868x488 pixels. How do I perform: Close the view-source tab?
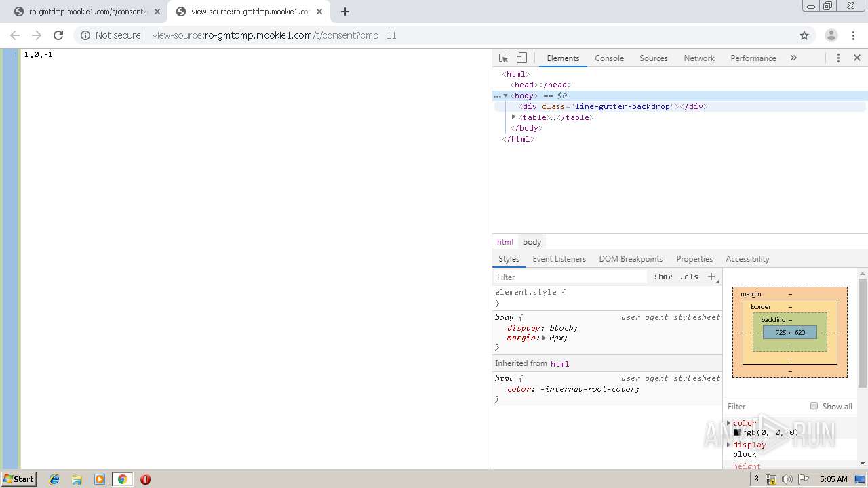(319, 12)
